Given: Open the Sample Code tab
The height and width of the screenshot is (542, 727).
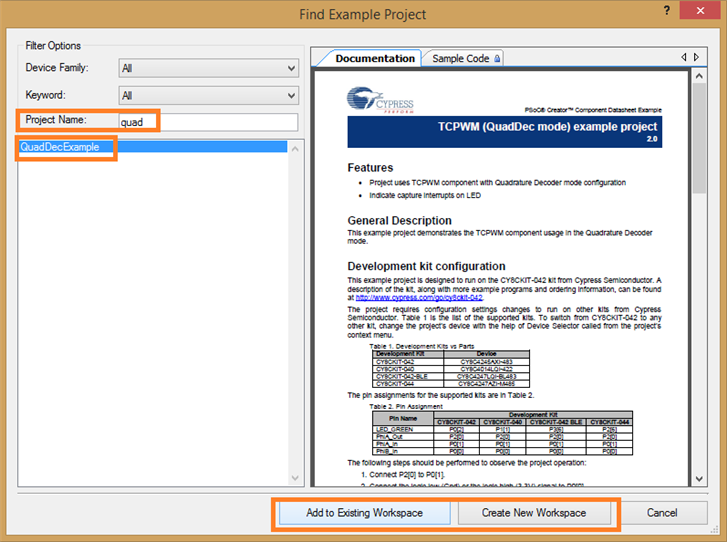Looking at the screenshot, I should (461, 59).
